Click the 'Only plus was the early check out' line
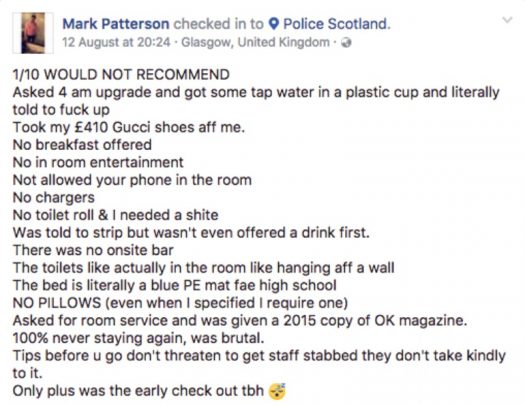 [x=138, y=391]
